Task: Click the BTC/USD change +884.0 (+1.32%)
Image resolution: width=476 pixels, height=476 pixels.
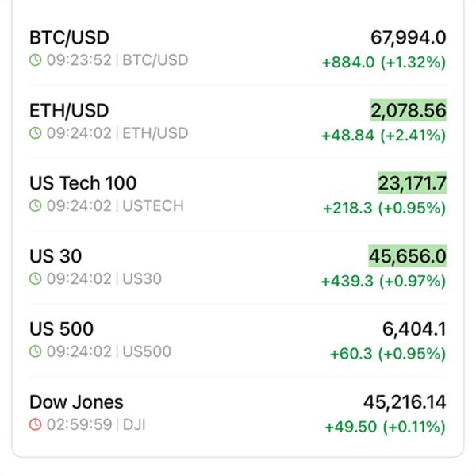Action: click(x=383, y=62)
